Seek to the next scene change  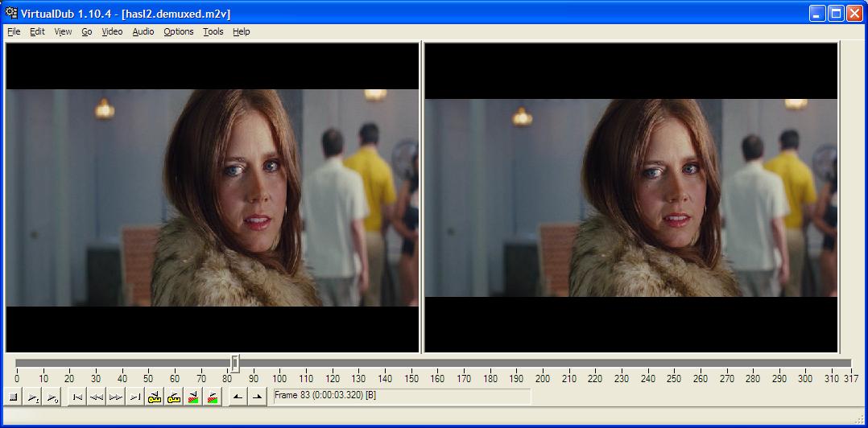[212, 397]
